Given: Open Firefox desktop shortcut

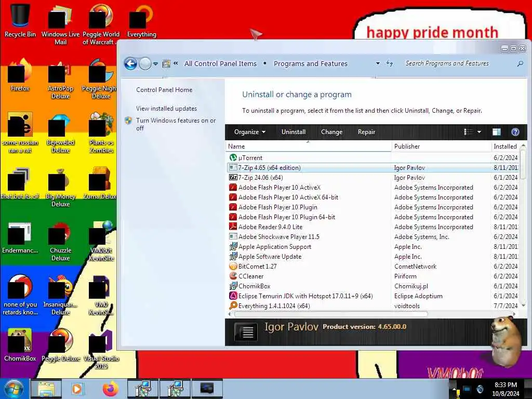Looking at the screenshot, I should (x=20, y=75).
